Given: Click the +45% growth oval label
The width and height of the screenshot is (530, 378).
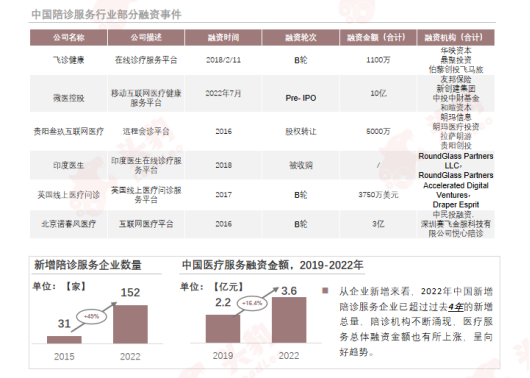Looking at the screenshot, I should coord(91,316).
